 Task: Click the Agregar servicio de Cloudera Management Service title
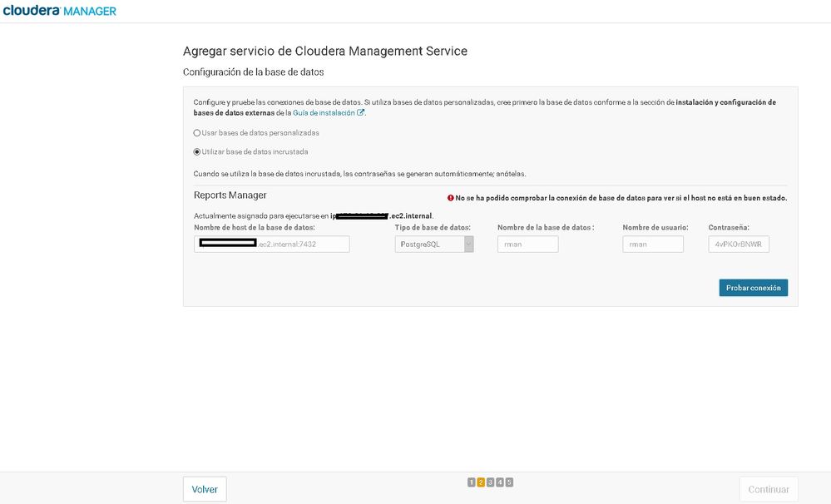coord(325,51)
